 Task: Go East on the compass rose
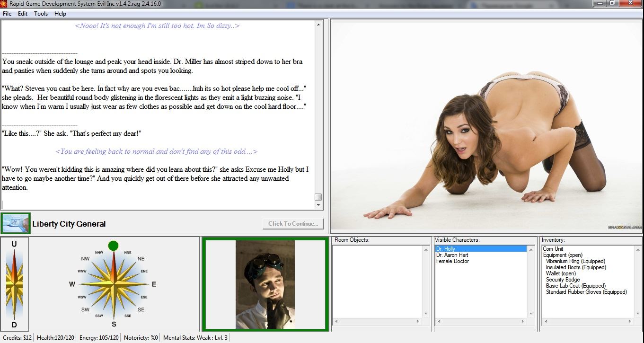pyautogui.click(x=154, y=284)
